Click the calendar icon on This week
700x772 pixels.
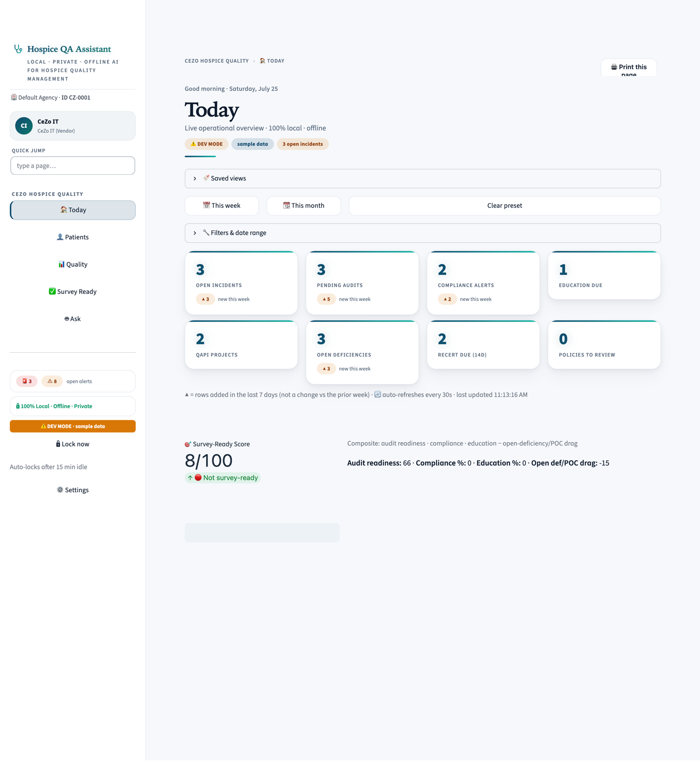pos(206,205)
